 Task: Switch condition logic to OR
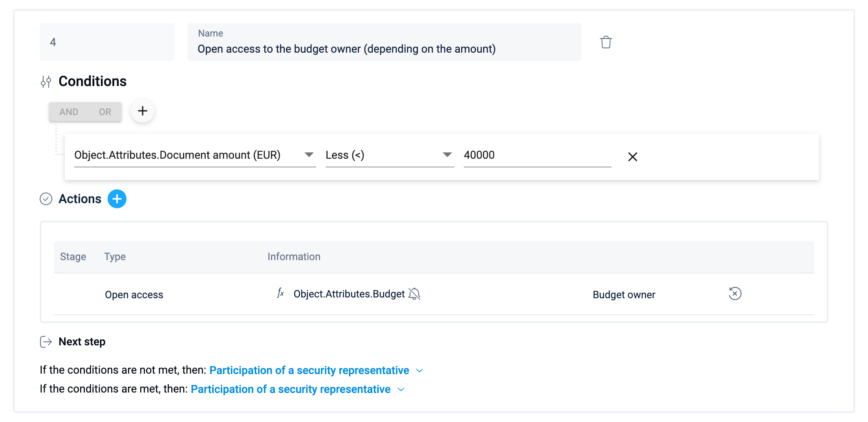(105, 112)
